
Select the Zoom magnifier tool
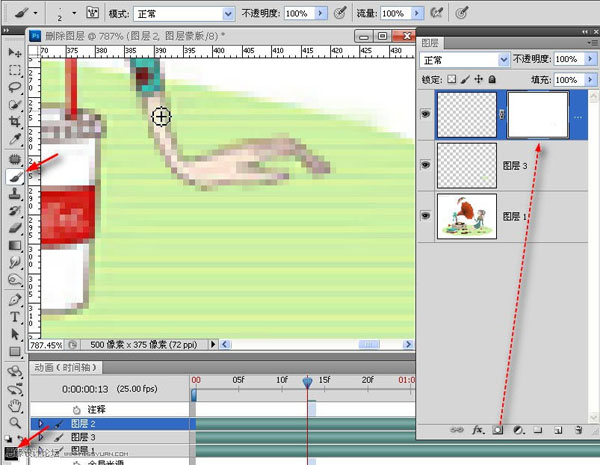[14, 422]
